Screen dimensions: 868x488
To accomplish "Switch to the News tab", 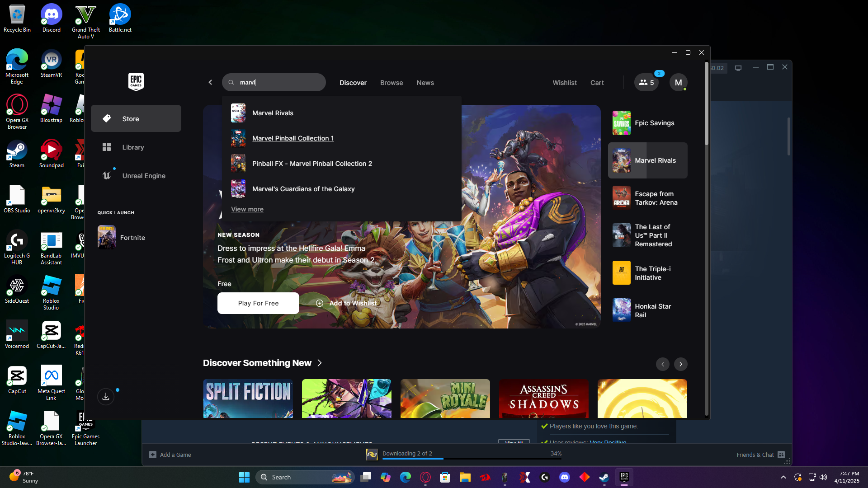I will tap(425, 83).
